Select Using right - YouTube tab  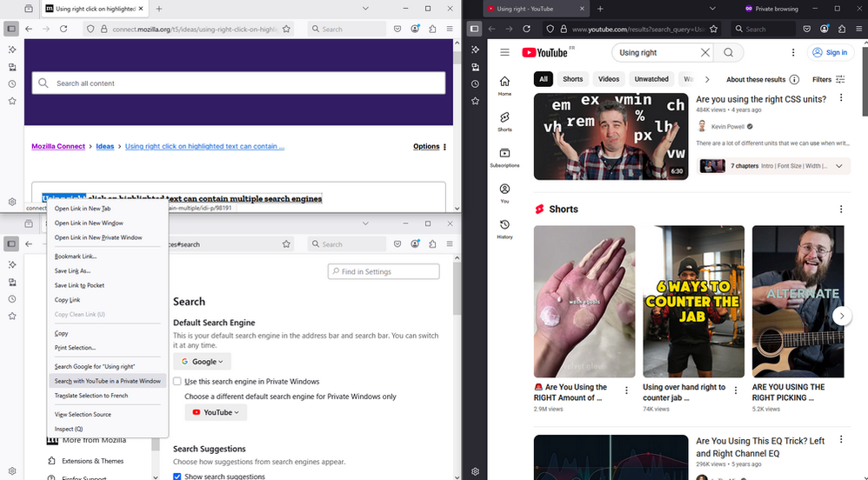point(535,9)
